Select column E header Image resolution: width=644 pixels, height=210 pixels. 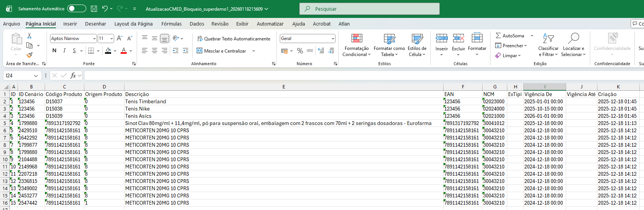click(x=284, y=87)
